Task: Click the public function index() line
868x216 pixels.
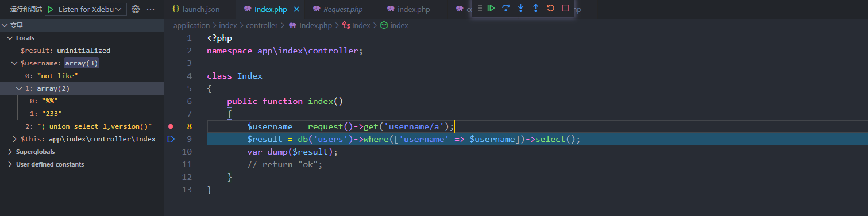Action: click(x=284, y=101)
